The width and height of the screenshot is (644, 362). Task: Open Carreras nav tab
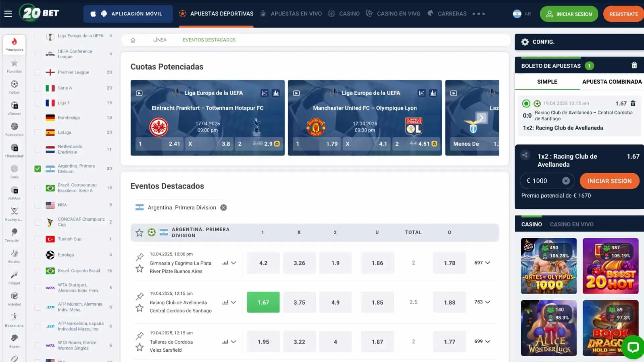(x=447, y=14)
